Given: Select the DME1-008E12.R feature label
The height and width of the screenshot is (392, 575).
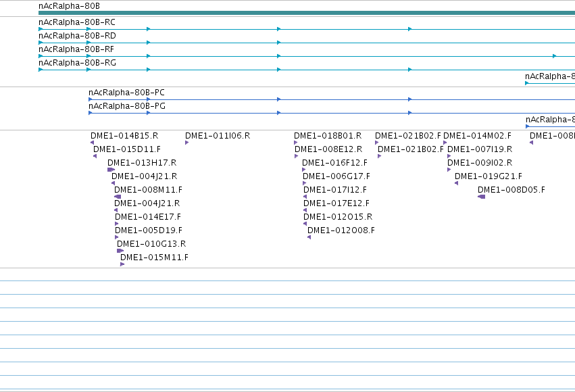Looking at the screenshot, I should point(328,149).
